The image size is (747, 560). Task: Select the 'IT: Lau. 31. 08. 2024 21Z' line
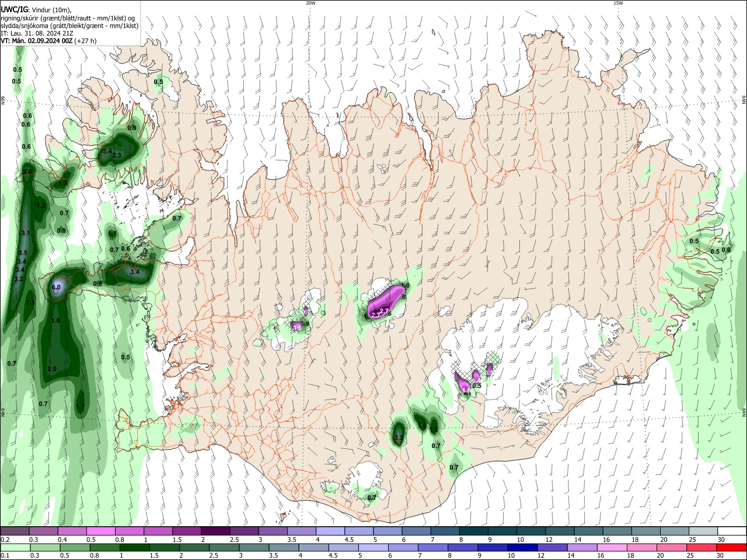pyautogui.click(x=38, y=33)
